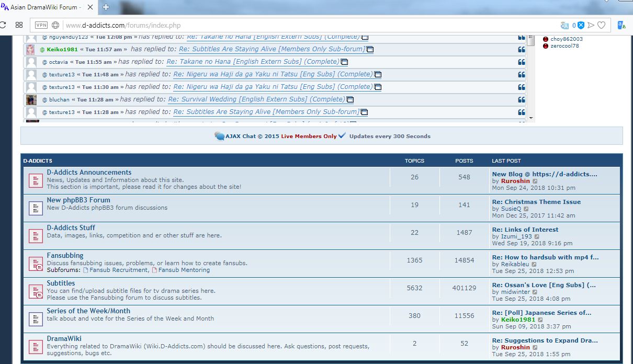This screenshot has height=364, width=633.
Task: Open the D-Addicts Announcements forum
Action: coord(89,173)
